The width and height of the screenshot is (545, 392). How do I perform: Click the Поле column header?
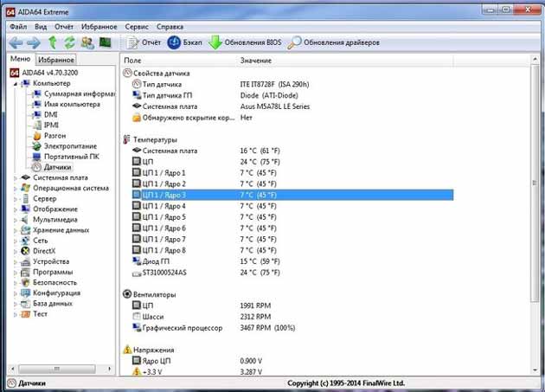coord(179,61)
